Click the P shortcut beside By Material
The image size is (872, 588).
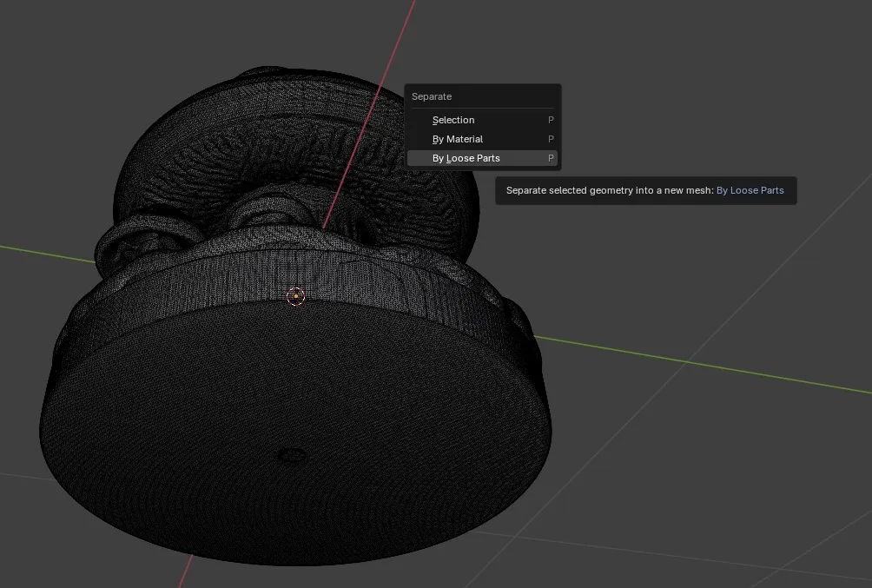(x=549, y=139)
